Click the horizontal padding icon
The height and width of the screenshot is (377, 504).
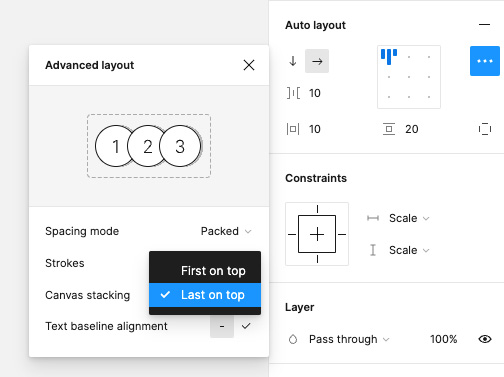pyautogui.click(x=293, y=129)
